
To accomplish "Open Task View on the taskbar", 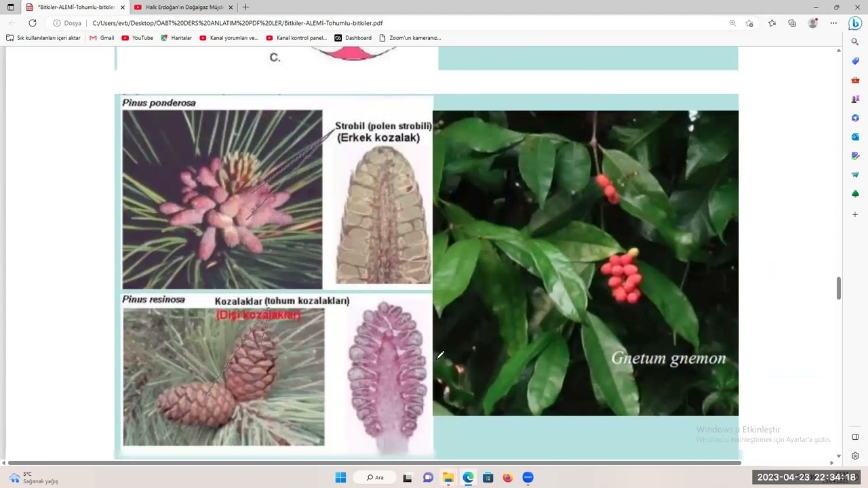I will coord(408,478).
